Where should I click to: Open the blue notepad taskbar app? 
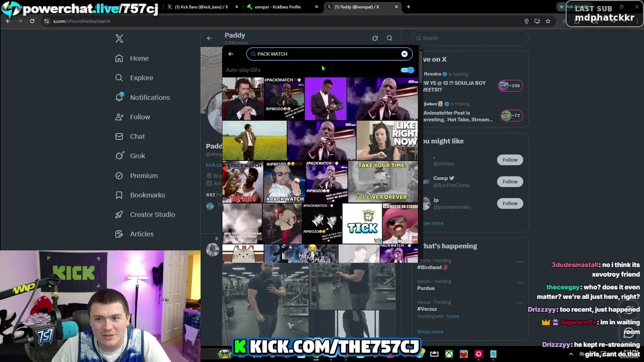coord(494,354)
